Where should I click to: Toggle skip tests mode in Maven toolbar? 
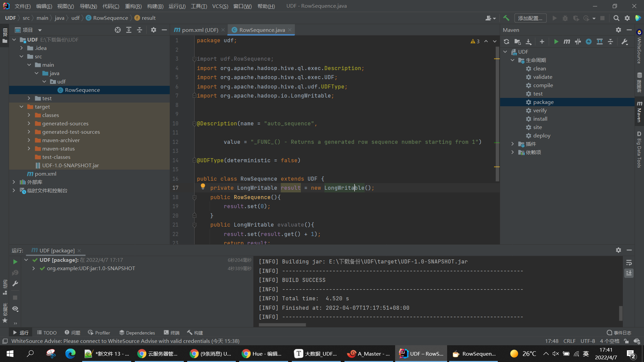coord(589,42)
